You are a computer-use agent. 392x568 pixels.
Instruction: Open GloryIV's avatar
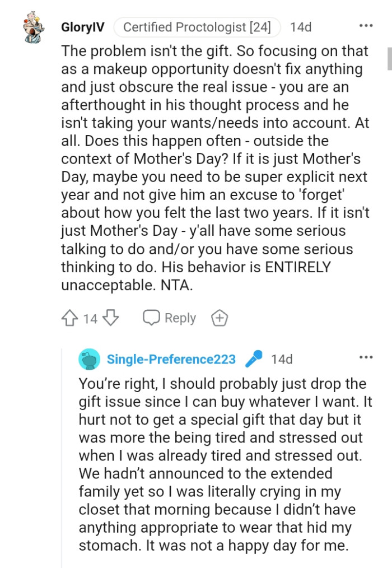[x=34, y=26]
